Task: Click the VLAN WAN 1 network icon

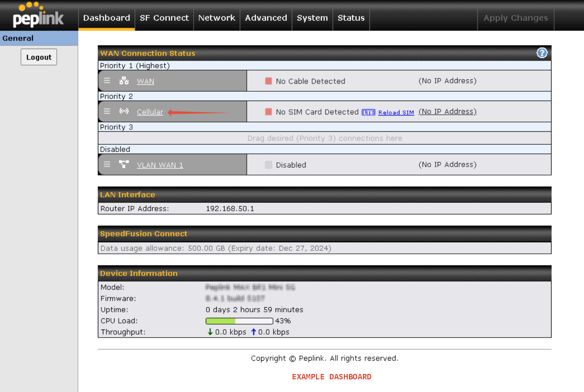Action: click(124, 164)
